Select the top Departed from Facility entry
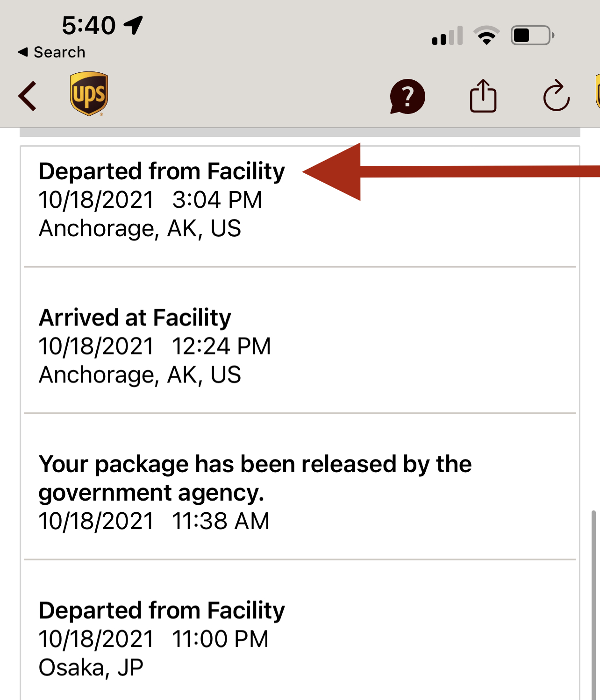 [x=300, y=206]
